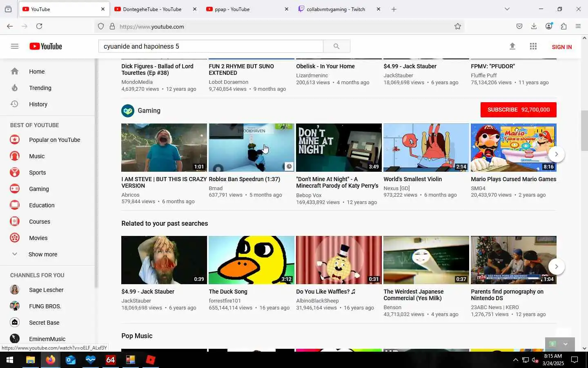Screen dimensions: 588x368
Task: Click the page vertical scrollbar
Action: coord(584,131)
